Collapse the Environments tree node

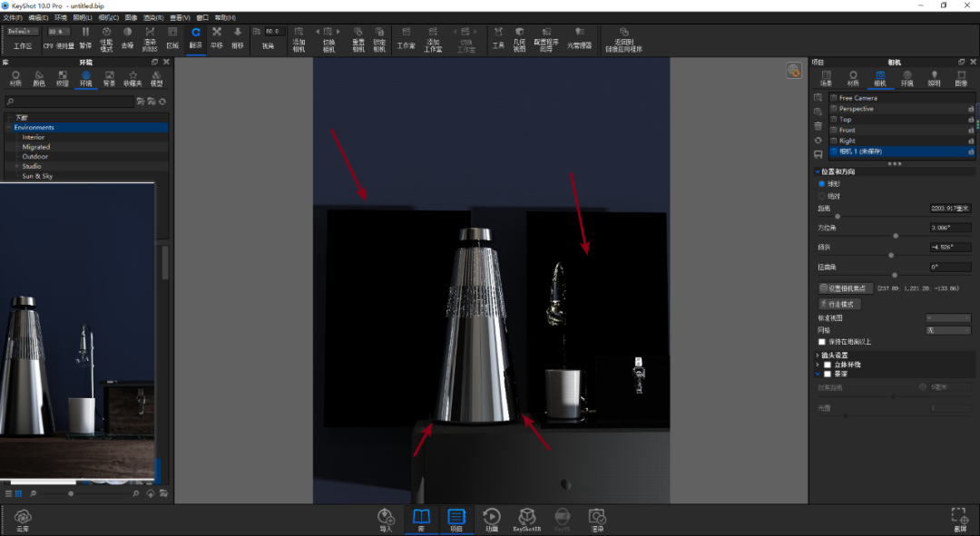[x=9, y=128]
